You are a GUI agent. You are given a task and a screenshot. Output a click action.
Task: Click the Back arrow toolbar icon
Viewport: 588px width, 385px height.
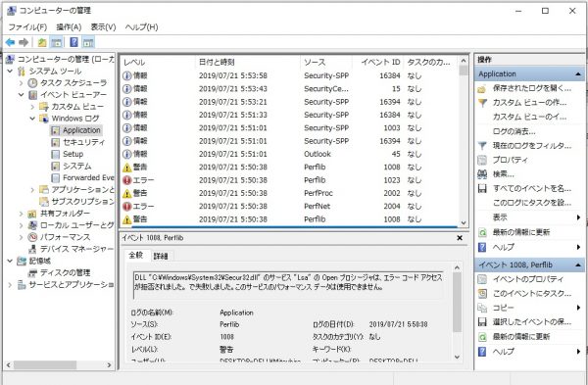tap(10, 42)
